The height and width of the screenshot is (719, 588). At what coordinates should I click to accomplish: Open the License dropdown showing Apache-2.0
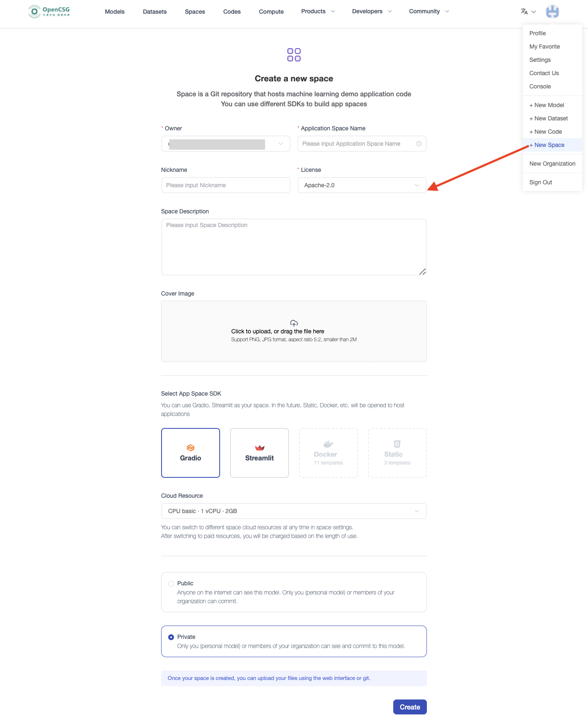(x=362, y=185)
